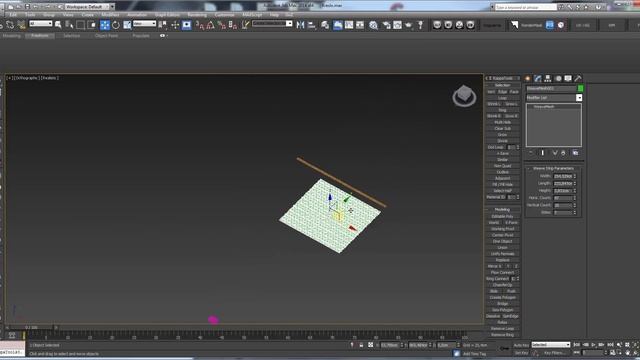Open the Curve Editor
This screenshot has width=640, height=360.
coord(349,25)
